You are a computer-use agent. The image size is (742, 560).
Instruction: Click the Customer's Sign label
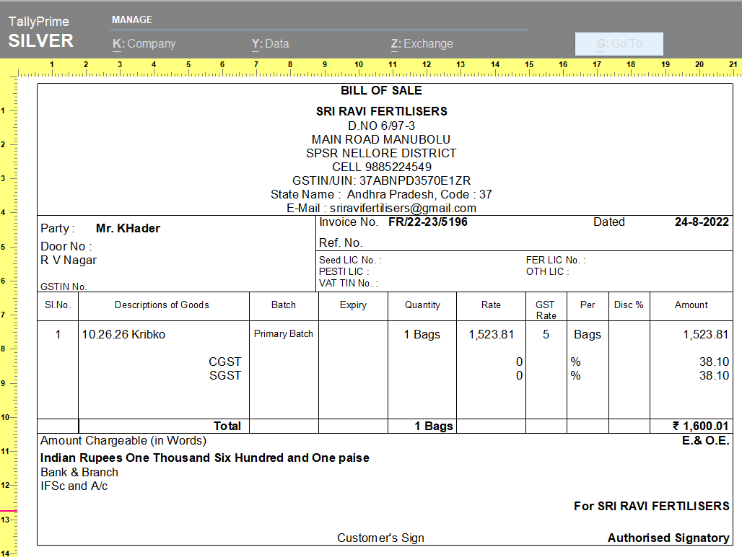coord(380,538)
